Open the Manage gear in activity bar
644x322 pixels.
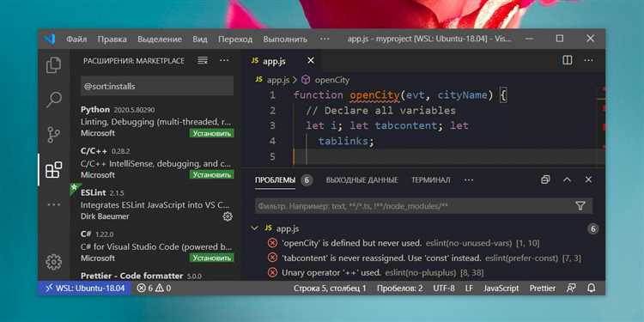[54, 262]
